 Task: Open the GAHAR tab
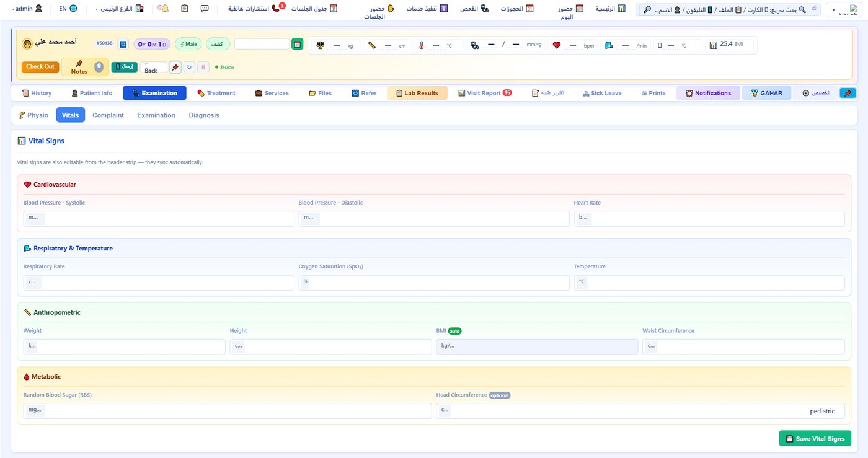[x=766, y=93]
